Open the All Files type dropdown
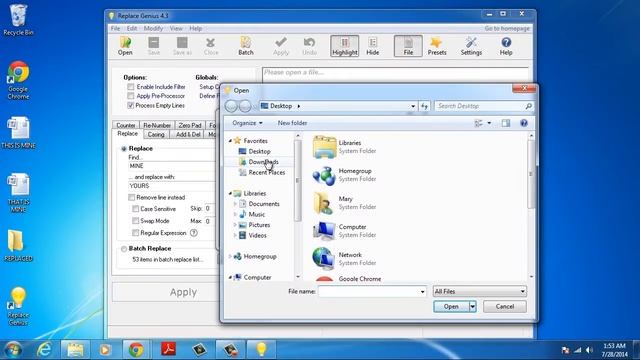The image size is (640, 360). click(480, 291)
